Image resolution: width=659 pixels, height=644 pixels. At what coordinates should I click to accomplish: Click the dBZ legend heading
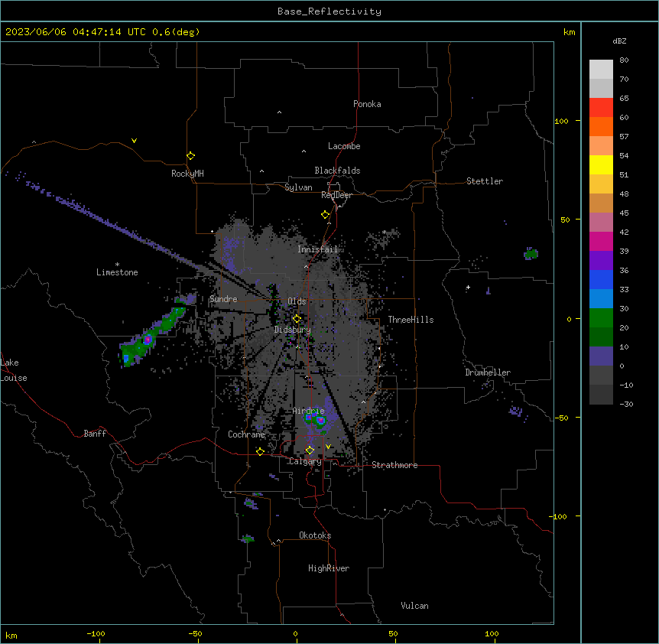pyautogui.click(x=619, y=41)
